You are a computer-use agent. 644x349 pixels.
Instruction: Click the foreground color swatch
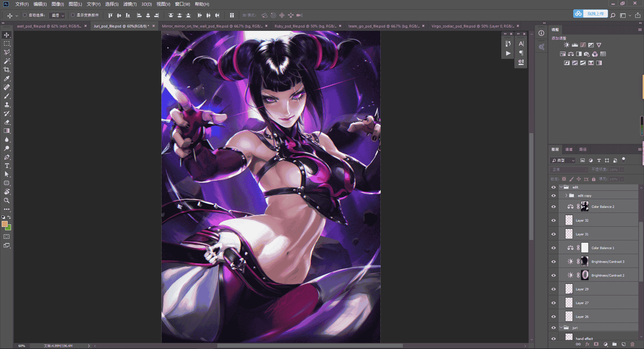tap(5, 224)
